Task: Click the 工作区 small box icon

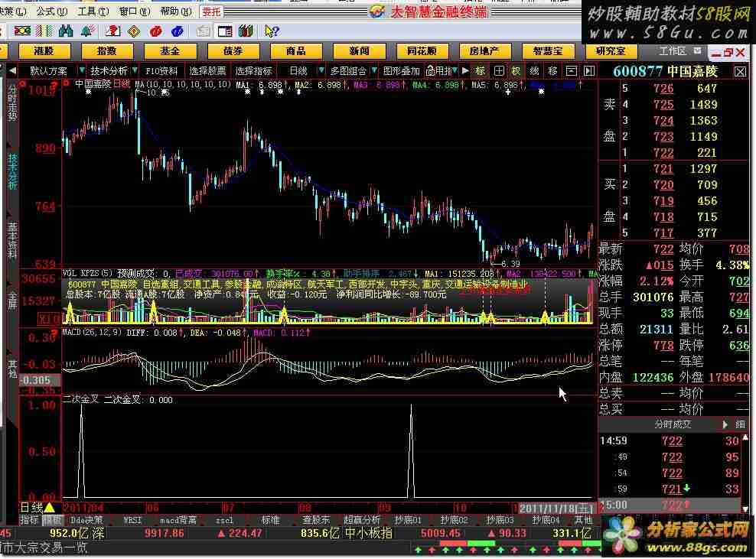Action: click(x=697, y=50)
